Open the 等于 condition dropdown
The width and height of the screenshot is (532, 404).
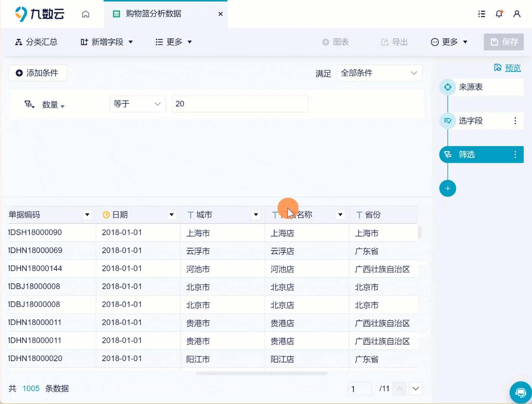tap(138, 104)
